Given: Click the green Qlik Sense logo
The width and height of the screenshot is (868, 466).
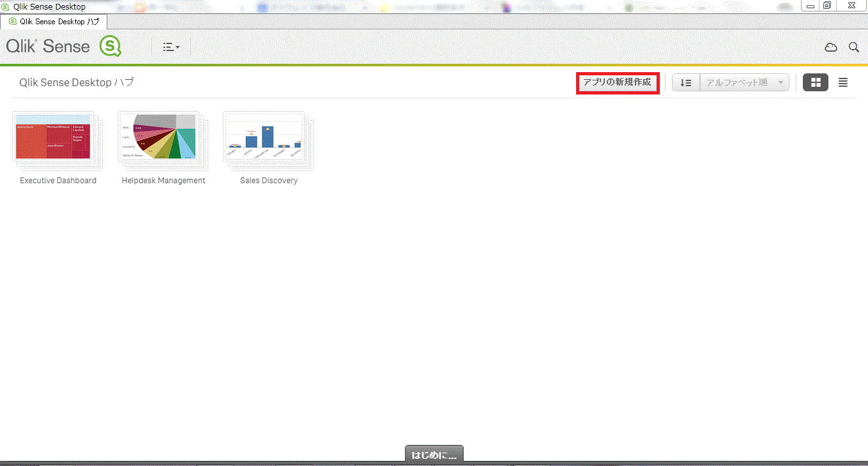Looking at the screenshot, I should coord(110,47).
